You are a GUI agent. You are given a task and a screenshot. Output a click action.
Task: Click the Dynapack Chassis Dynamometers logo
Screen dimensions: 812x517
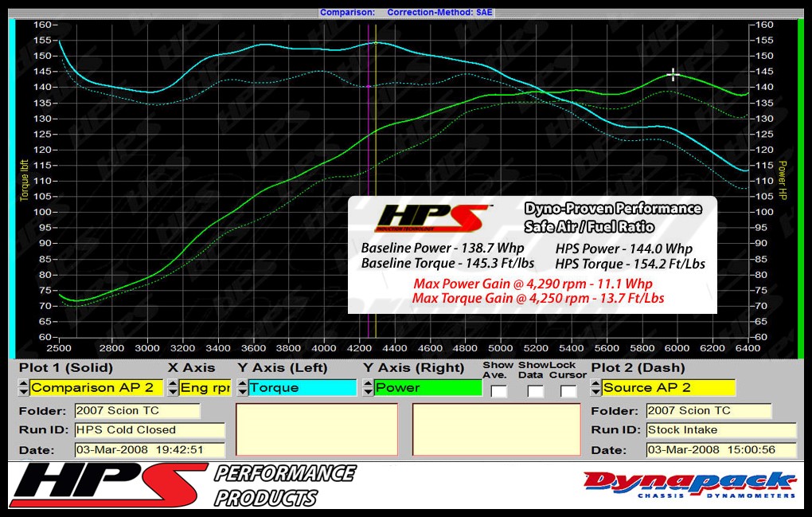click(x=689, y=485)
